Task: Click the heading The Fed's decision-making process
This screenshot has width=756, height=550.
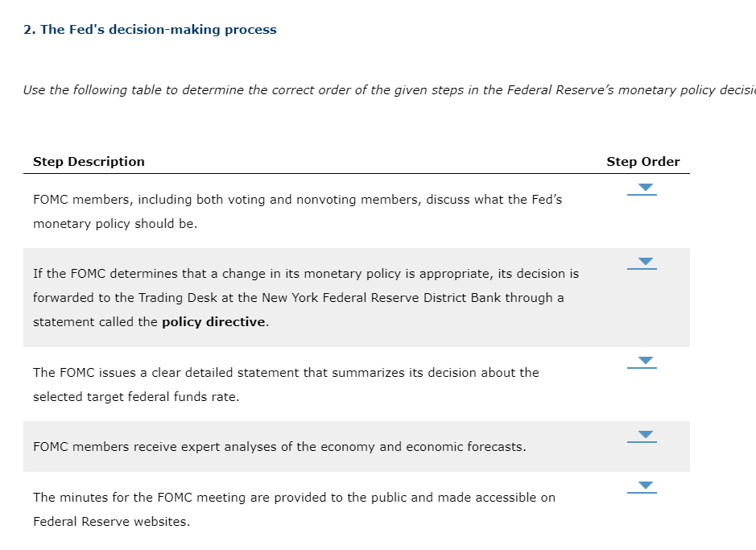Action: pyautogui.click(x=150, y=29)
